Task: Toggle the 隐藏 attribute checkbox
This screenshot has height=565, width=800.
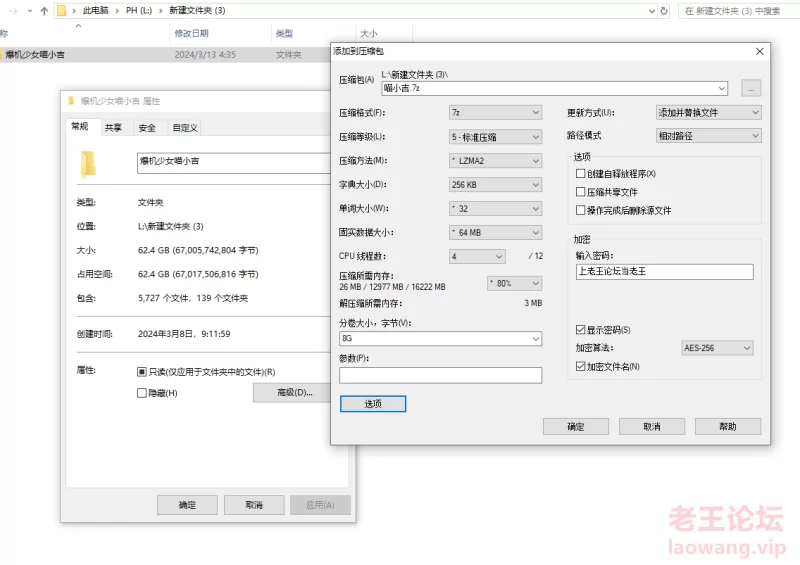Action: (x=142, y=393)
